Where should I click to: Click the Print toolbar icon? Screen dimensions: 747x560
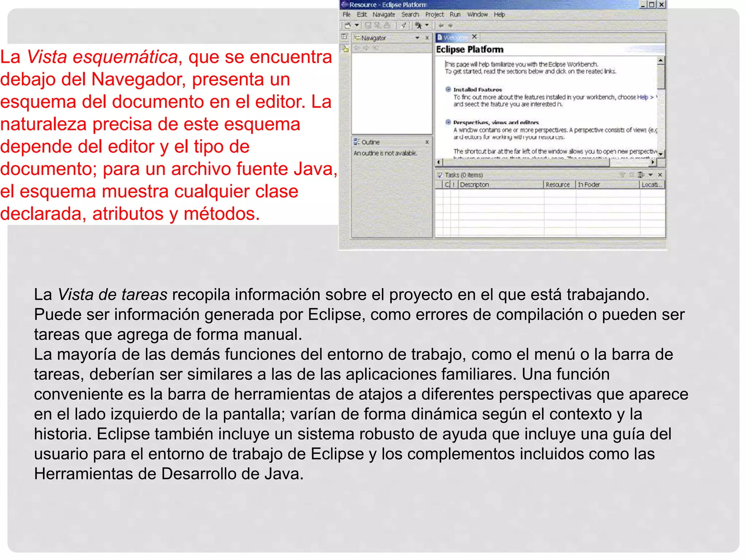387,26
